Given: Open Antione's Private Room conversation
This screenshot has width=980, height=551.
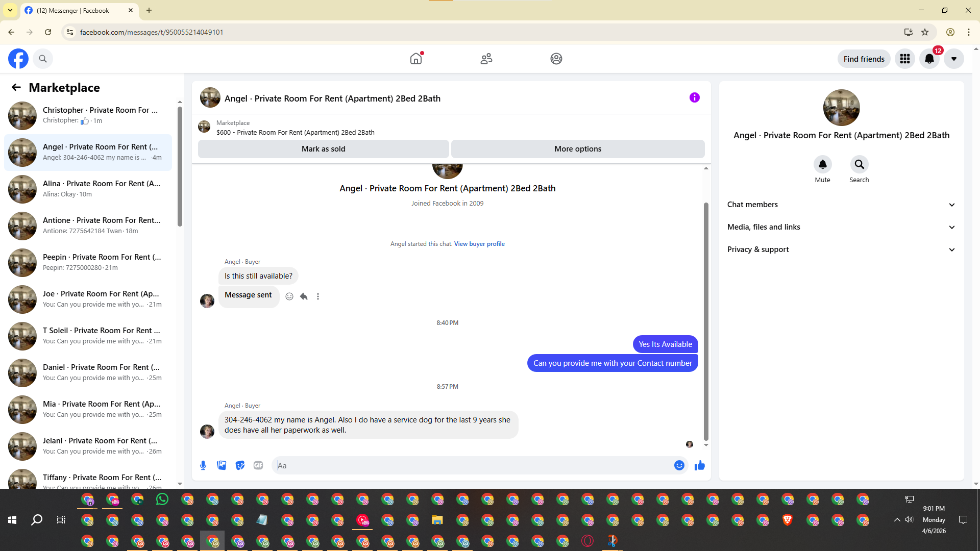Looking at the screenshot, I should pyautogui.click(x=88, y=226).
